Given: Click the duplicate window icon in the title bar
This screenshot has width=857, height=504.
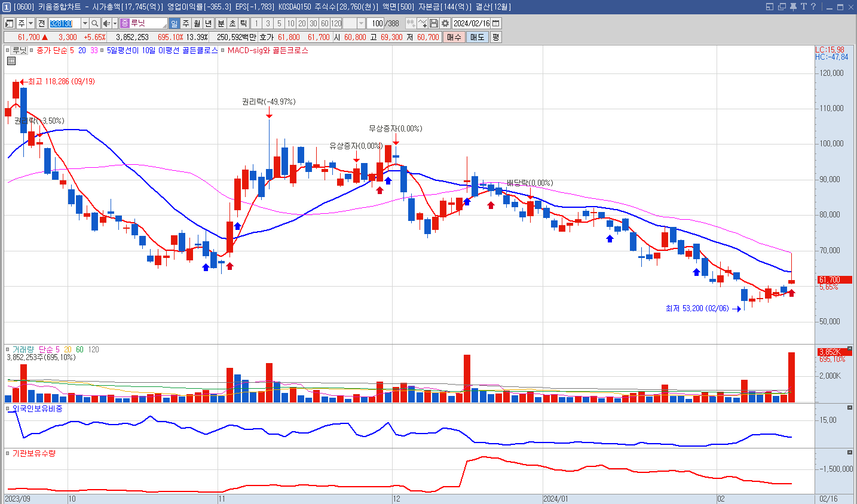Looking at the screenshot, I should [x=782, y=7].
